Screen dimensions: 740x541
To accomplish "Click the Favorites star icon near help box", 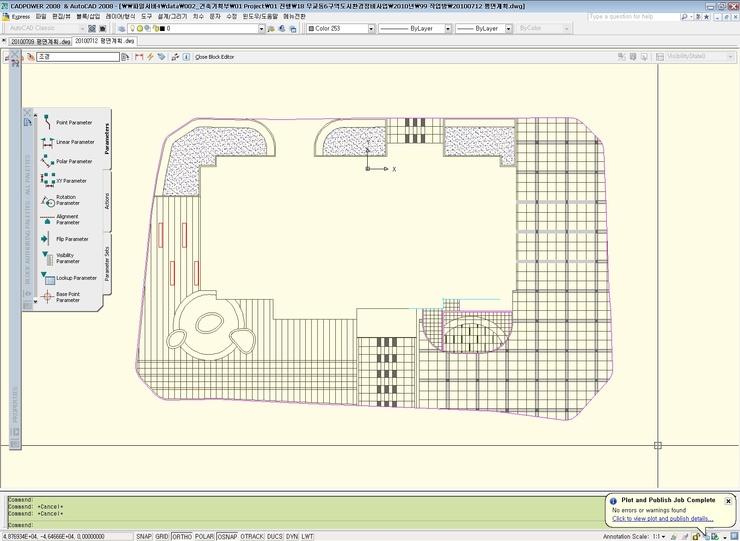I will pyautogui.click(x=706, y=17).
